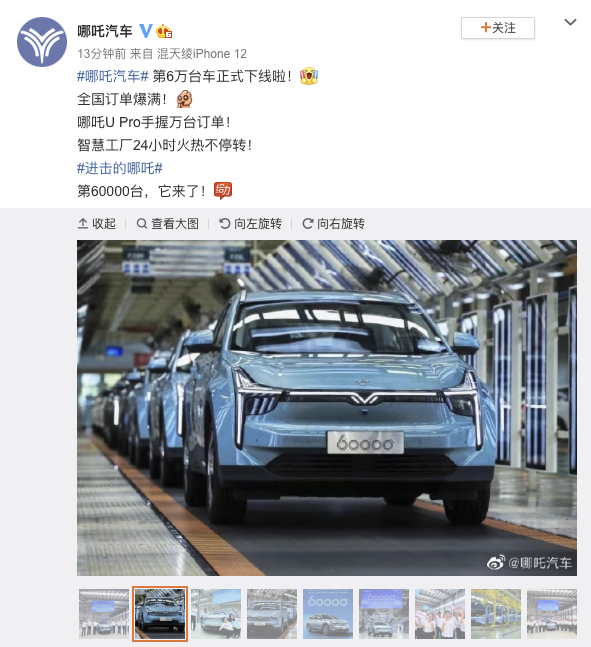The image size is (591, 647).
Task: Open the #进击的哪吒# hashtag topic
Action: coord(120,168)
